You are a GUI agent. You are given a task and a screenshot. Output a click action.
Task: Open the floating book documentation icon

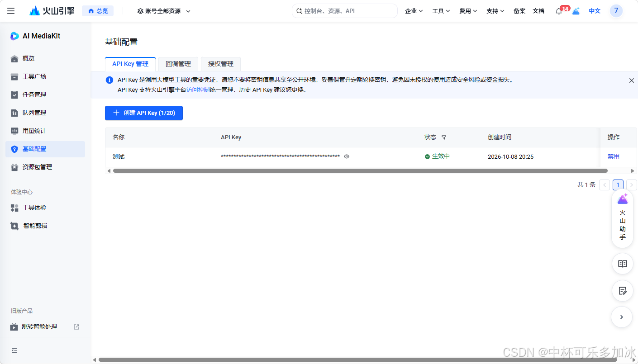pos(623,264)
